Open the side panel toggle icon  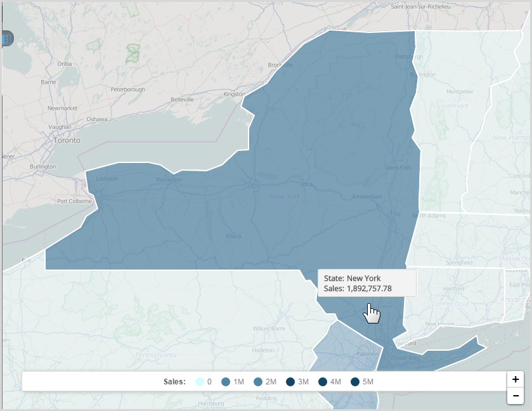click(x=7, y=39)
